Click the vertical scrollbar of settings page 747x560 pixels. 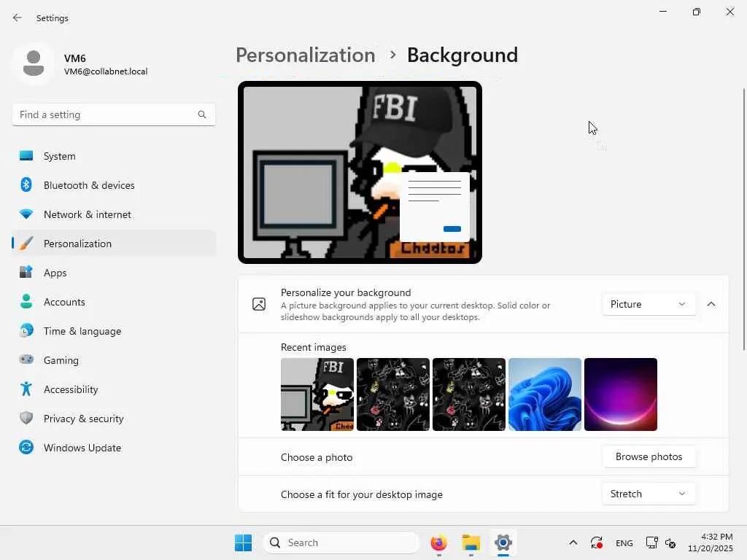[743, 219]
